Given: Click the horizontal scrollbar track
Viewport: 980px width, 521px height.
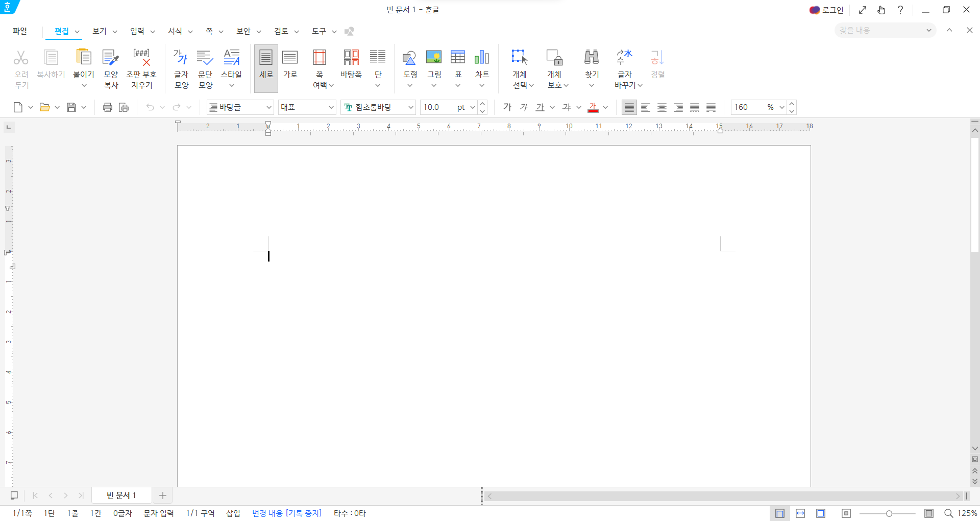Looking at the screenshot, I should click(723, 496).
